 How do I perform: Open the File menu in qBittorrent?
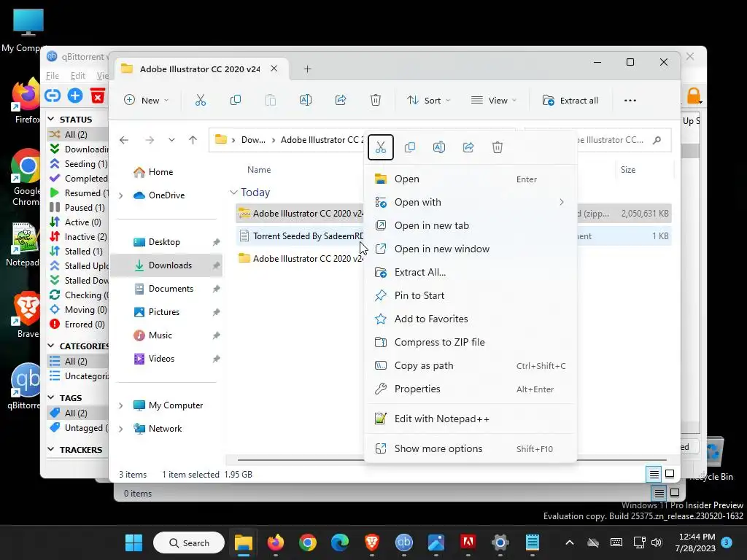tap(53, 76)
